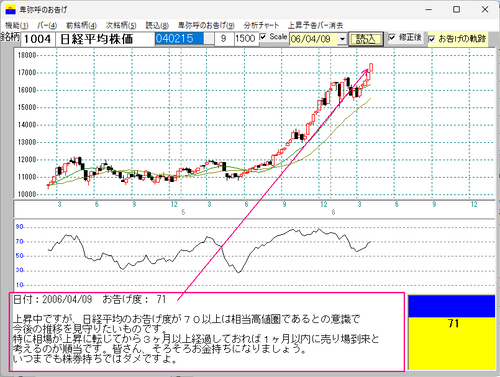500x377 pixels.
Task: Toggle the お告げの軌跡 checkbox
Action: click(432, 39)
